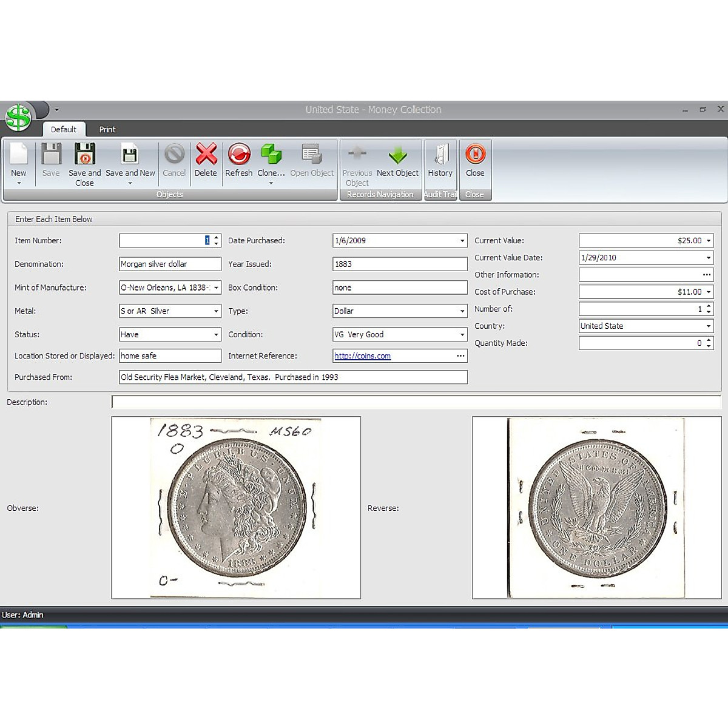Refresh the current record
The height and width of the screenshot is (728, 728).
[x=238, y=159]
